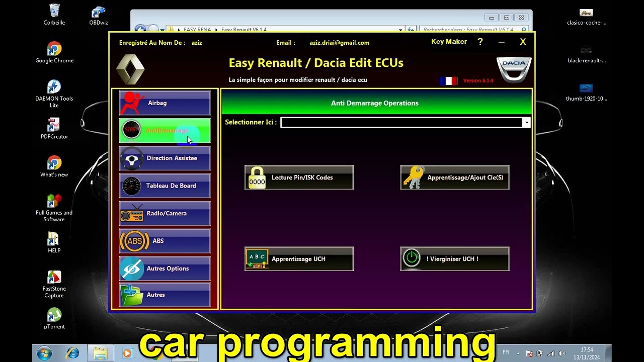Select the µTorrent desktop icon
Screen dimensions: 644x362
click(54, 318)
